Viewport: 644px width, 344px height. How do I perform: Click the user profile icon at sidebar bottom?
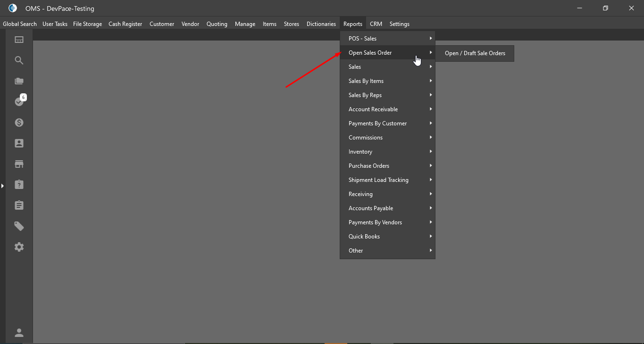(x=19, y=333)
